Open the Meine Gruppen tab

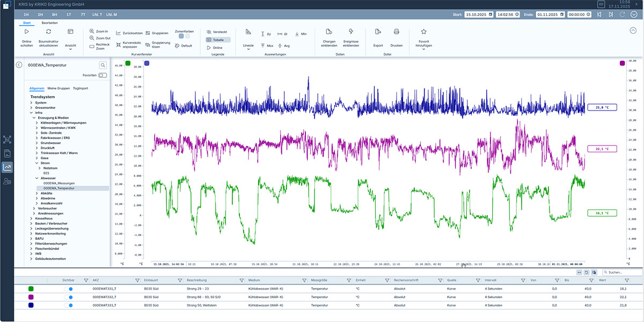[x=58, y=88]
